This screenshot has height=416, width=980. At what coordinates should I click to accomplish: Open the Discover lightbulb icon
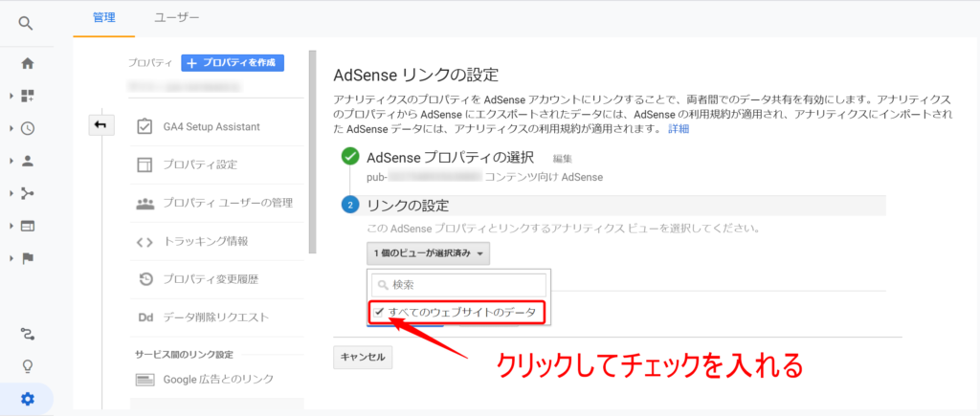coord(28,366)
